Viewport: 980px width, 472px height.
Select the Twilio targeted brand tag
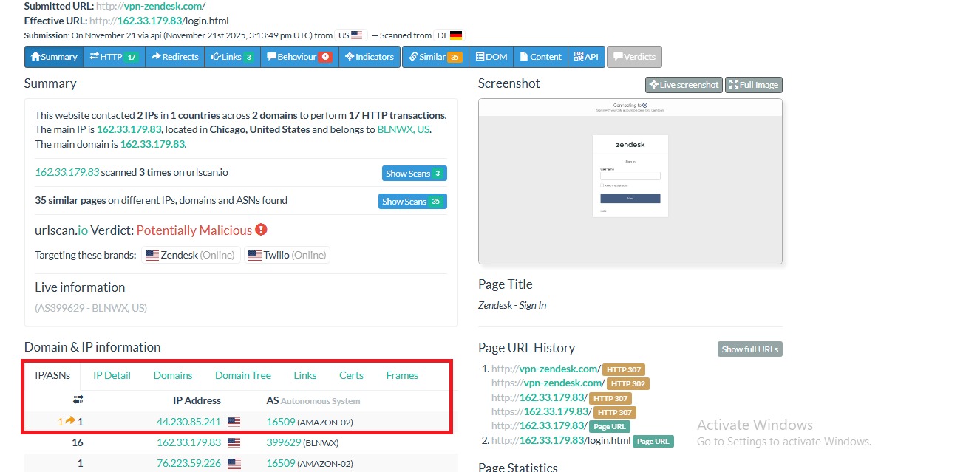pos(287,255)
